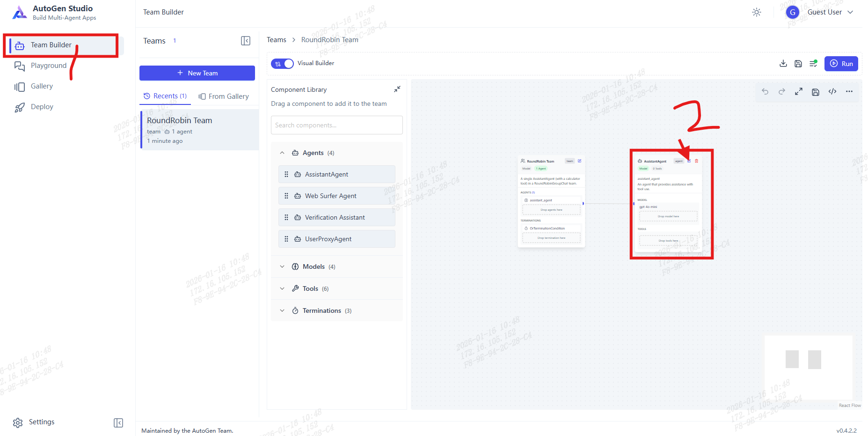Collapse the Agents section

(x=282, y=153)
